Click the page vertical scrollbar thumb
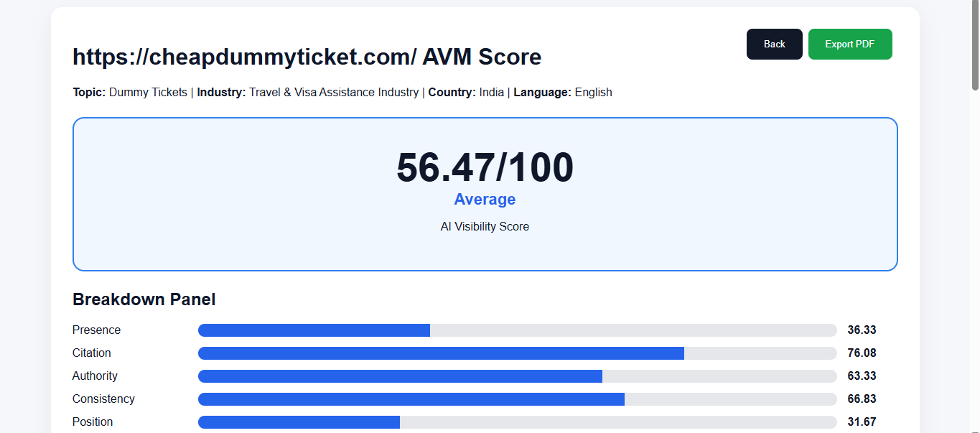The height and width of the screenshot is (433, 980). 975,45
